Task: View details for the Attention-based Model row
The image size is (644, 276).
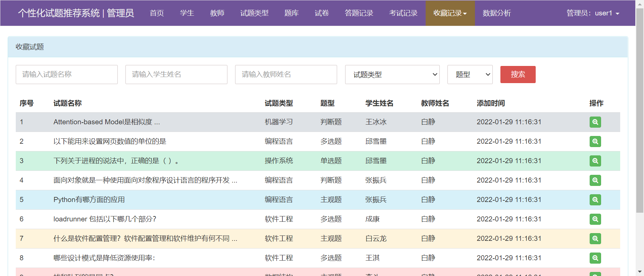Action: tap(595, 122)
